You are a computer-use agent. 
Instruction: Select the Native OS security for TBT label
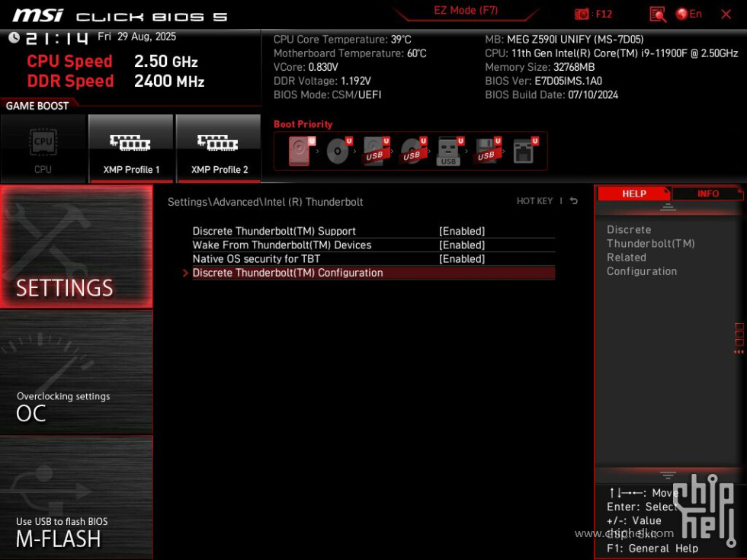pyautogui.click(x=256, y=258)
